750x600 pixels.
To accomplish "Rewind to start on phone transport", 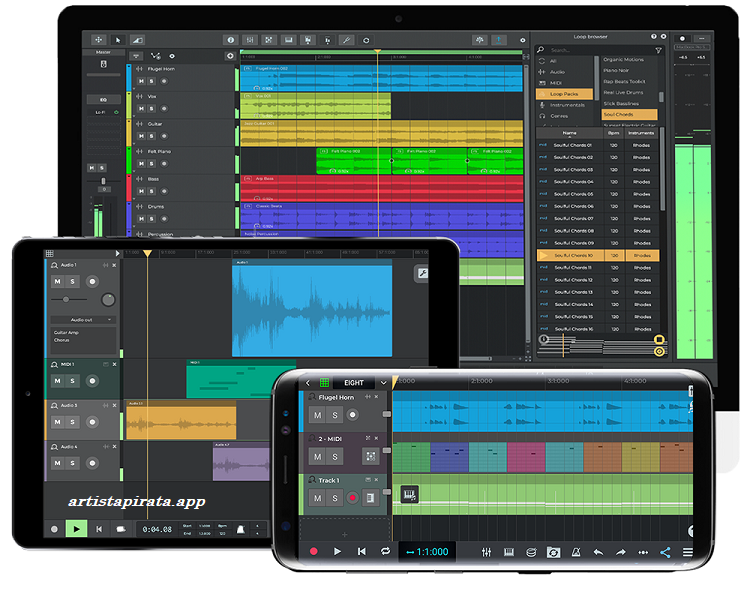I will [362, 552].
